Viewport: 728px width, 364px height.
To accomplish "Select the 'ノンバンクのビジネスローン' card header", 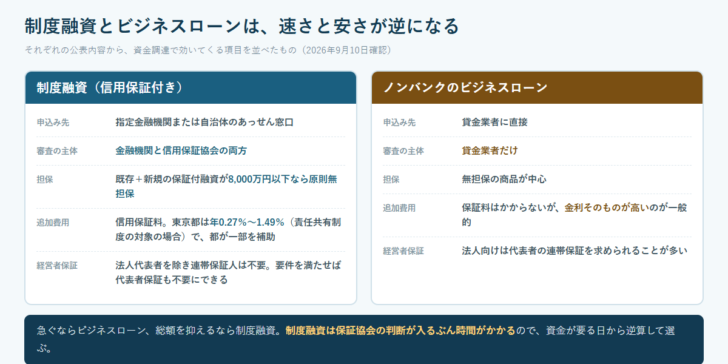I will (537, 88).
